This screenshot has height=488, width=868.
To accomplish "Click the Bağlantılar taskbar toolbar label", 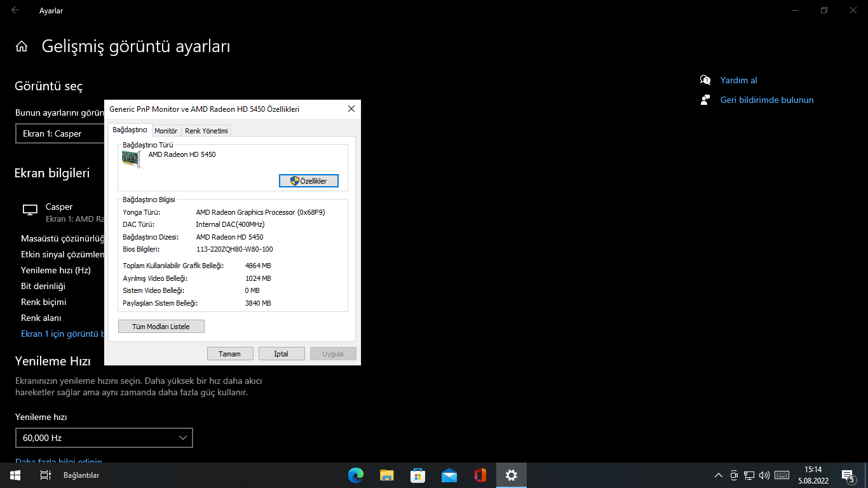I will point(81,475).
